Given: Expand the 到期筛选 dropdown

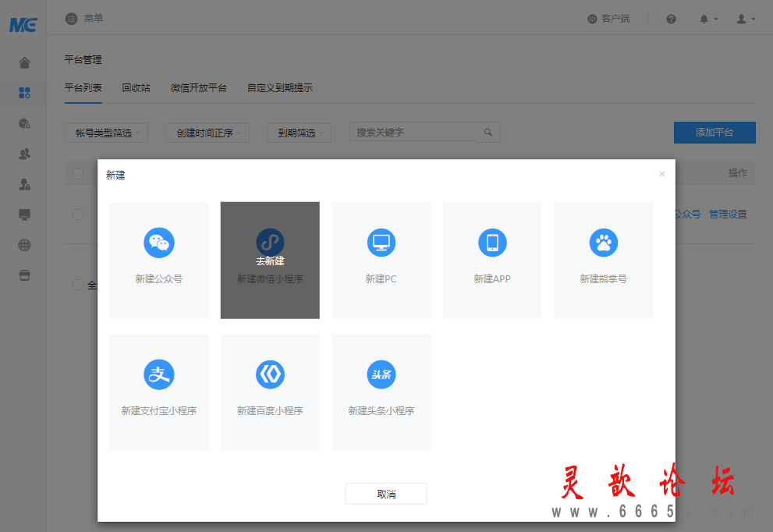Looking at the screenshot, I should click(300, 133).
